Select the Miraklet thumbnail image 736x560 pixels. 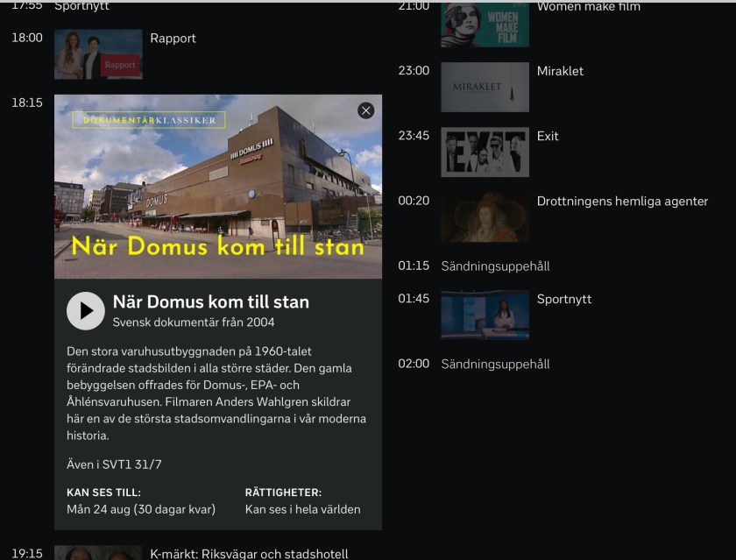pyautogui.click(x=485, y=87)
